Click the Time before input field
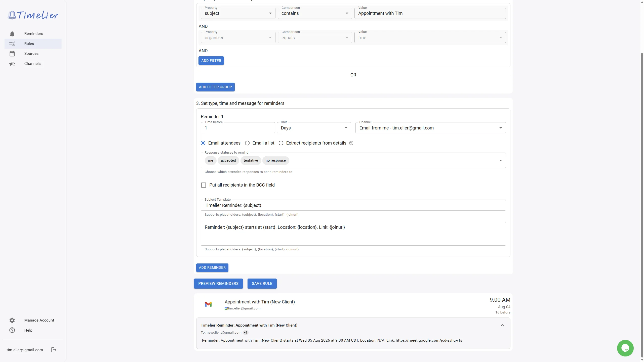Viewport: 644px width, 362px height. click(238, 128)
